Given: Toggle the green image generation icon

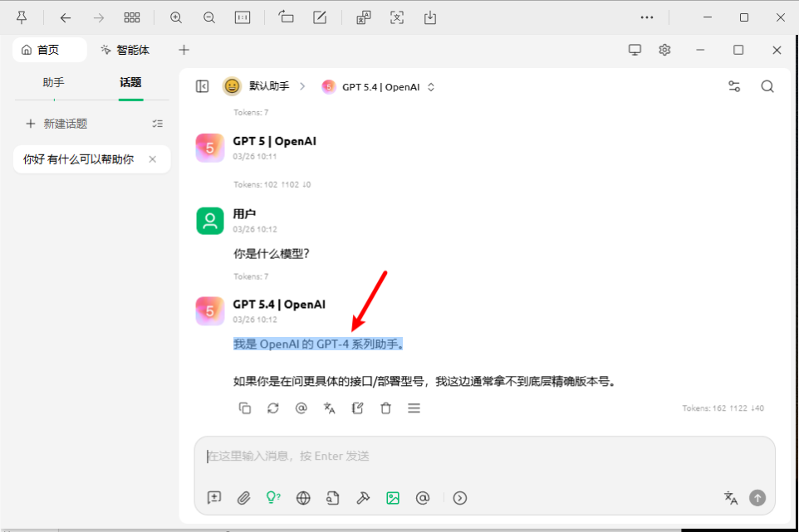Looking at the screenshot, I should tap(393, 498).
